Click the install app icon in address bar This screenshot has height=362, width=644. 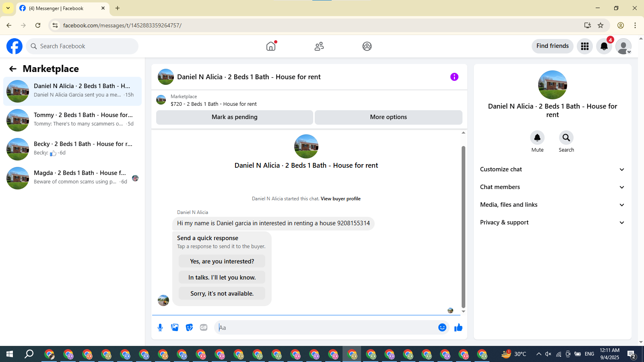588,25
